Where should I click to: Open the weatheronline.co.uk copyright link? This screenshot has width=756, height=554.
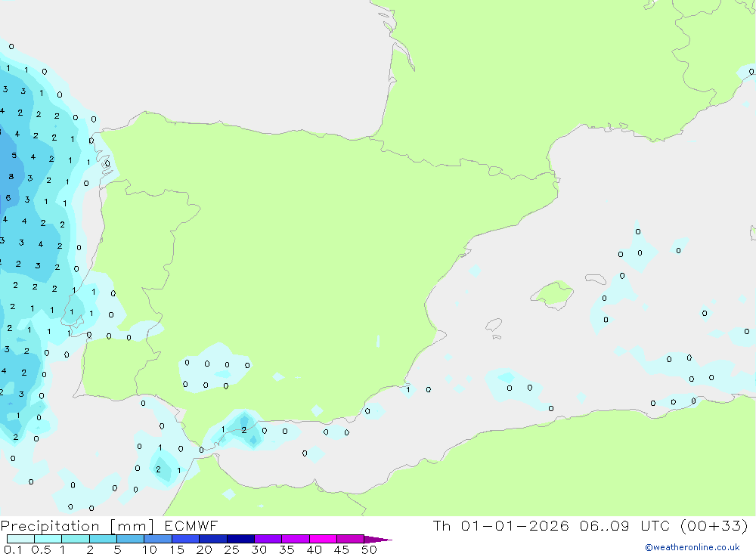(692, 547)
